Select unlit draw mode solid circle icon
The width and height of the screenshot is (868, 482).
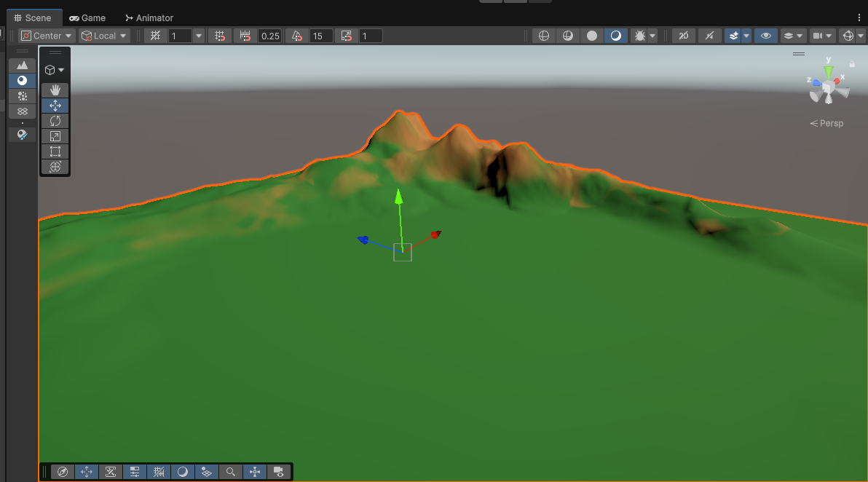tap(592, 36)
